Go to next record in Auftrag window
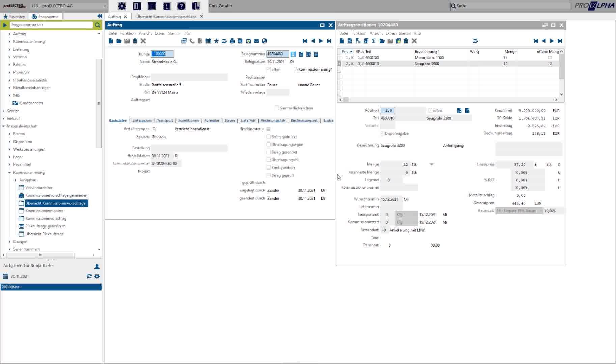616x364 pixels. tap(321, 41)
